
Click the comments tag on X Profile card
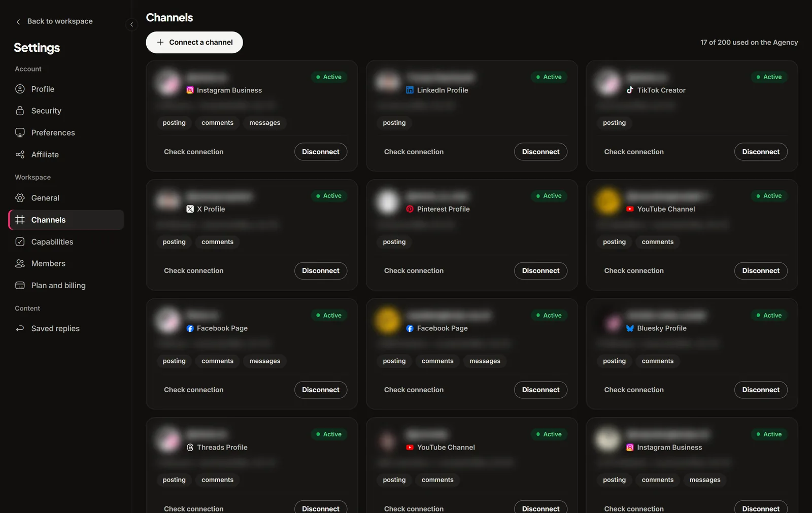coord(217,242)
